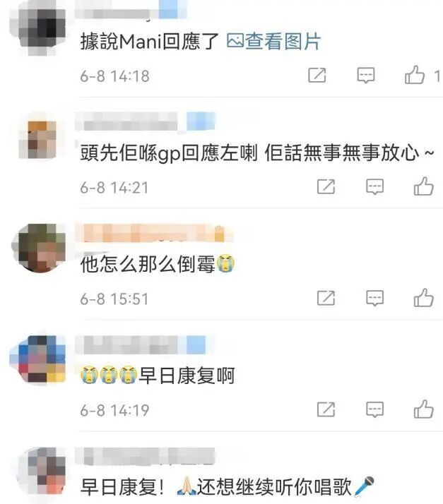The height and width of the screenshot is (504, 443).
Task: Open avatar of the 據說Mani回應了 commenter
Action: click(x=38, y=28)
